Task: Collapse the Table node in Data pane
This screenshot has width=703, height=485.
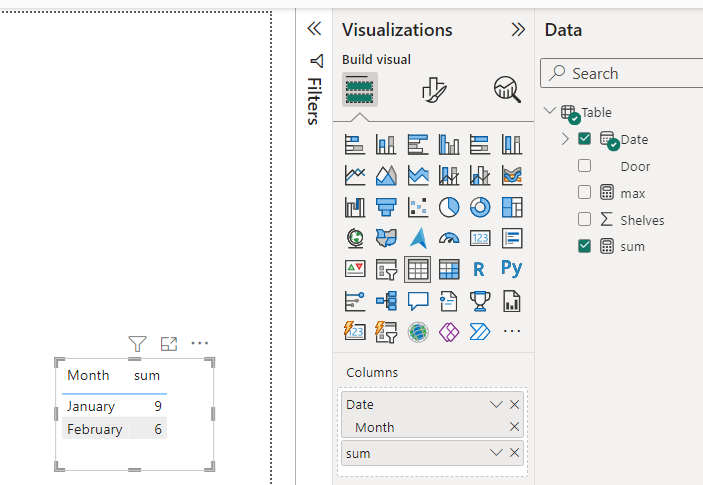Action: pos(550,111)
